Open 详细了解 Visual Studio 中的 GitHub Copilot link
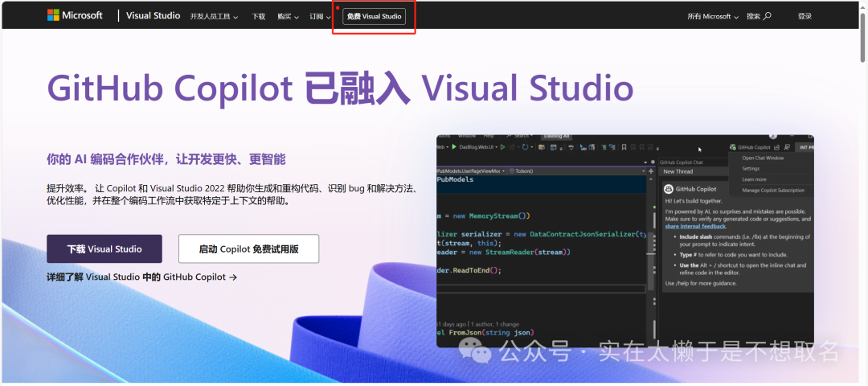 click(x=142, y=277)
